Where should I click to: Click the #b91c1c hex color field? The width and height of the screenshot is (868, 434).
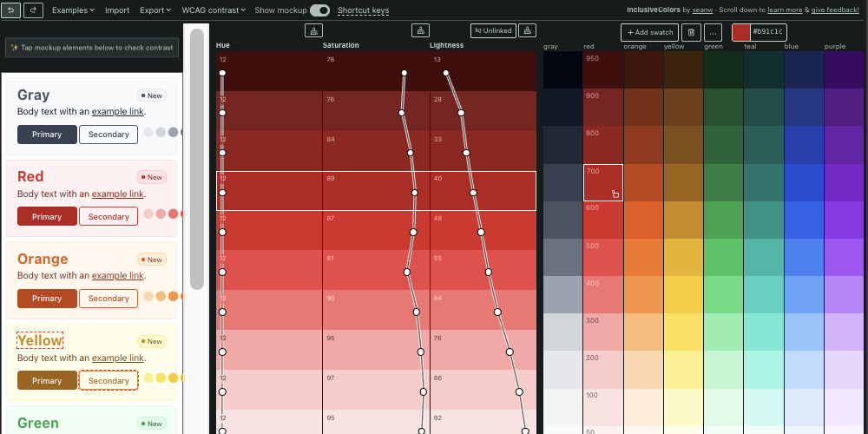(767, 32)
